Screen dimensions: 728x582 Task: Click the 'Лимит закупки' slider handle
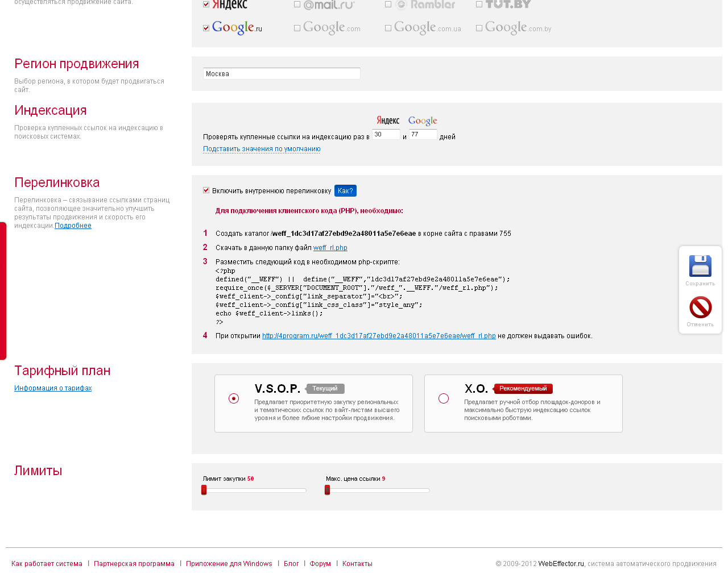point(204,490)
